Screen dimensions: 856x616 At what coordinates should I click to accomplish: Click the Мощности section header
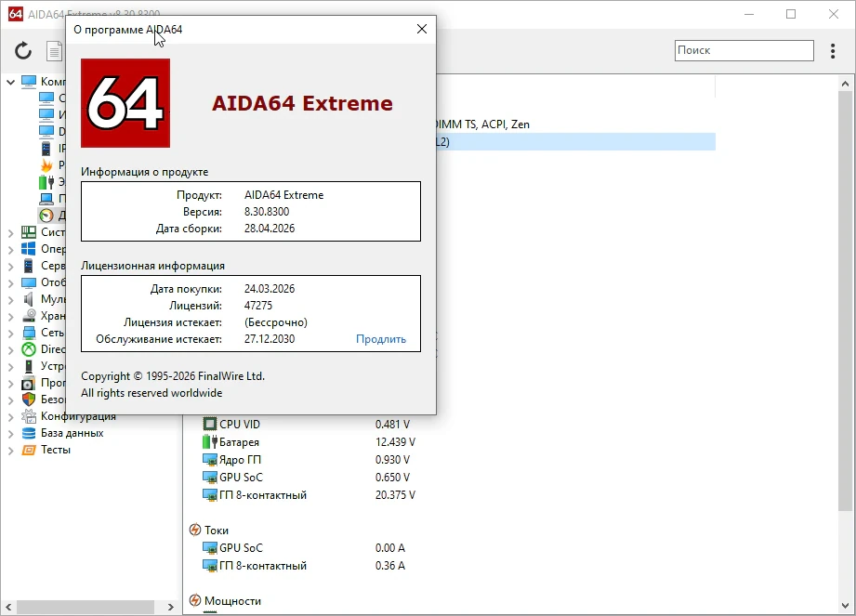click(232, 601)
